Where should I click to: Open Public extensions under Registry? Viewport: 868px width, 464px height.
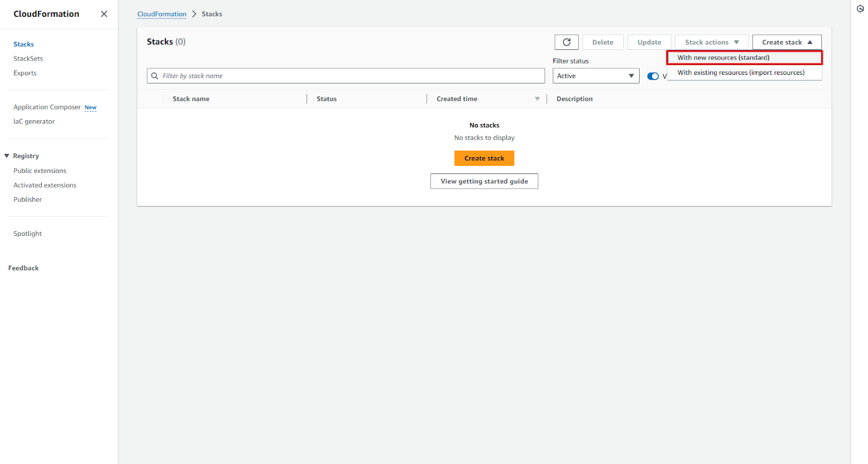[x=40, y=171]
